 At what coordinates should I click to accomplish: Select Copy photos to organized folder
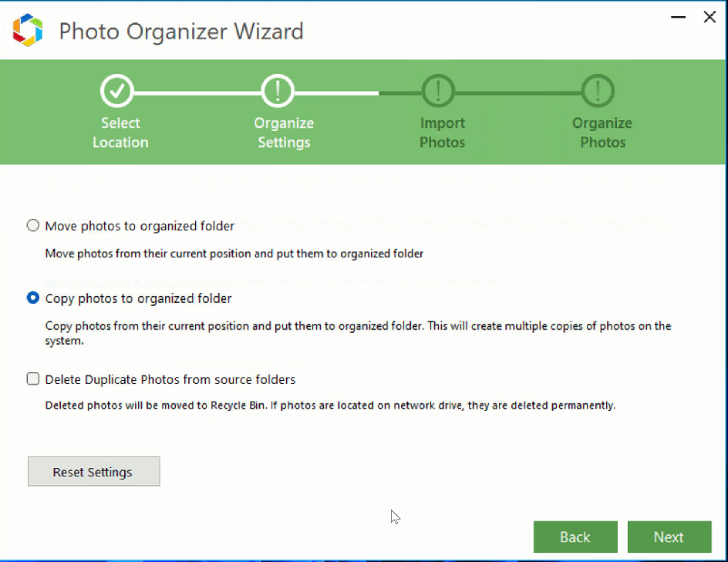pos(32,298)
